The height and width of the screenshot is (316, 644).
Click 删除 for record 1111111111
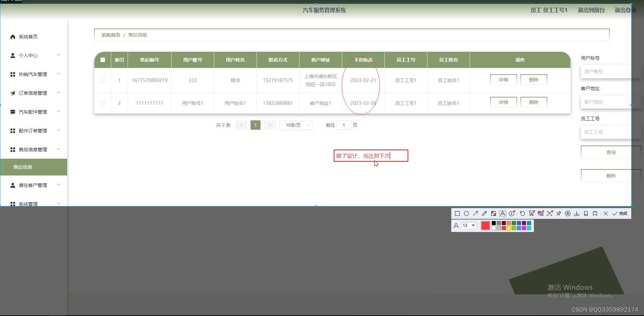pyautogui.click(x=534, y=102)
